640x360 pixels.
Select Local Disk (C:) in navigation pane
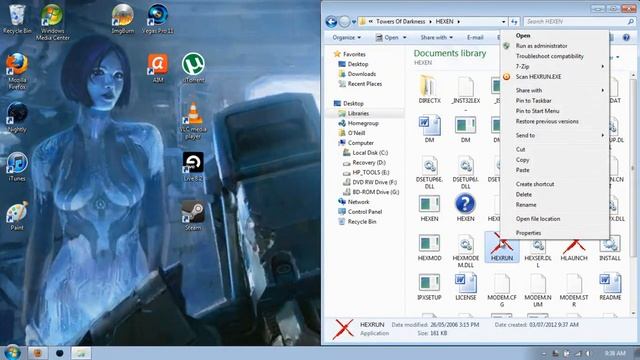[x=365, y=153]
